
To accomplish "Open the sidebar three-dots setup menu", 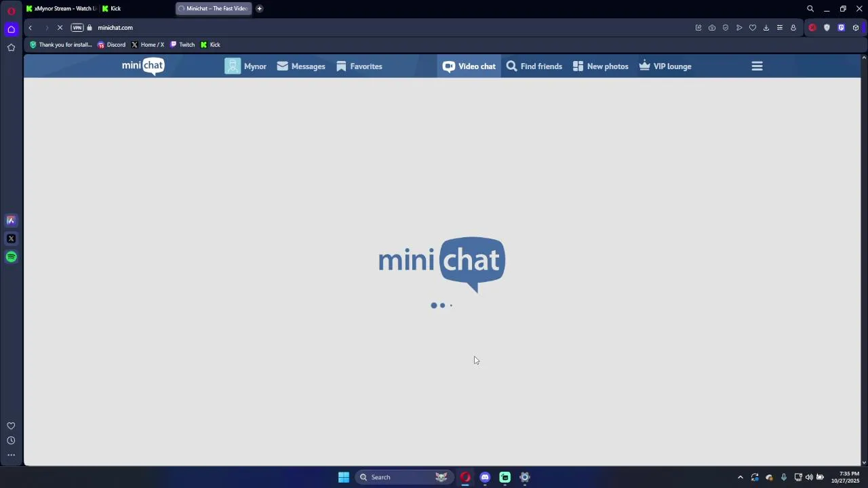I will [11, 455].
